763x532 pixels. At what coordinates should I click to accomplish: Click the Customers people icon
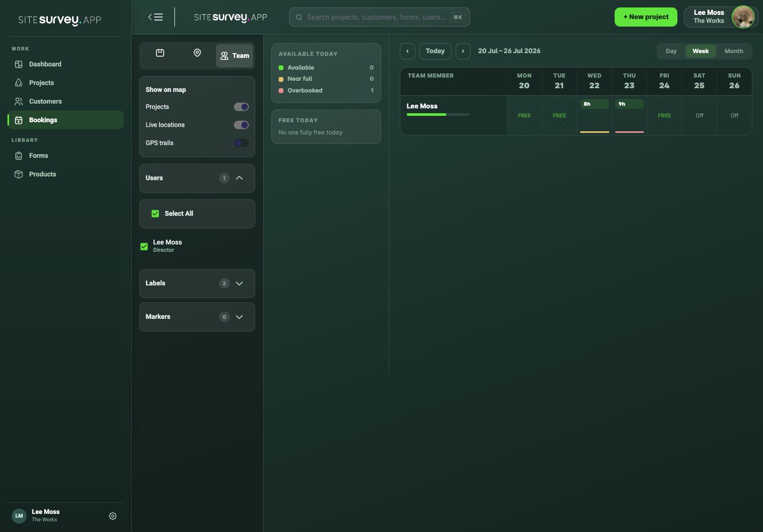pyautogui.click(x=19, y=102)
